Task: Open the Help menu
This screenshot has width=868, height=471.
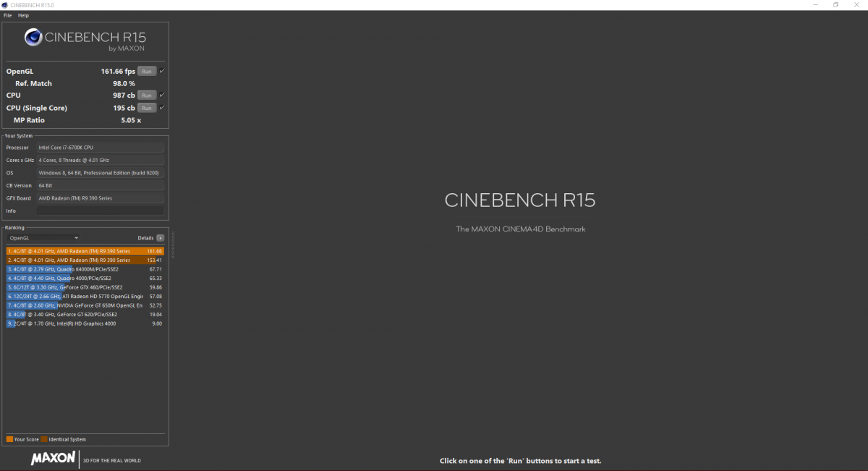Action: (x=24, y=15)
